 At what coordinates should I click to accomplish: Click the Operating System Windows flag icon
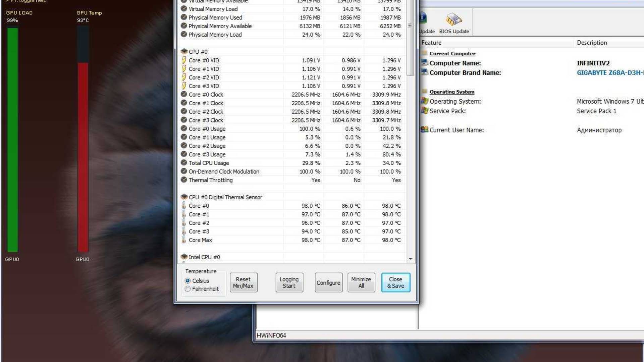pos(425,101)
